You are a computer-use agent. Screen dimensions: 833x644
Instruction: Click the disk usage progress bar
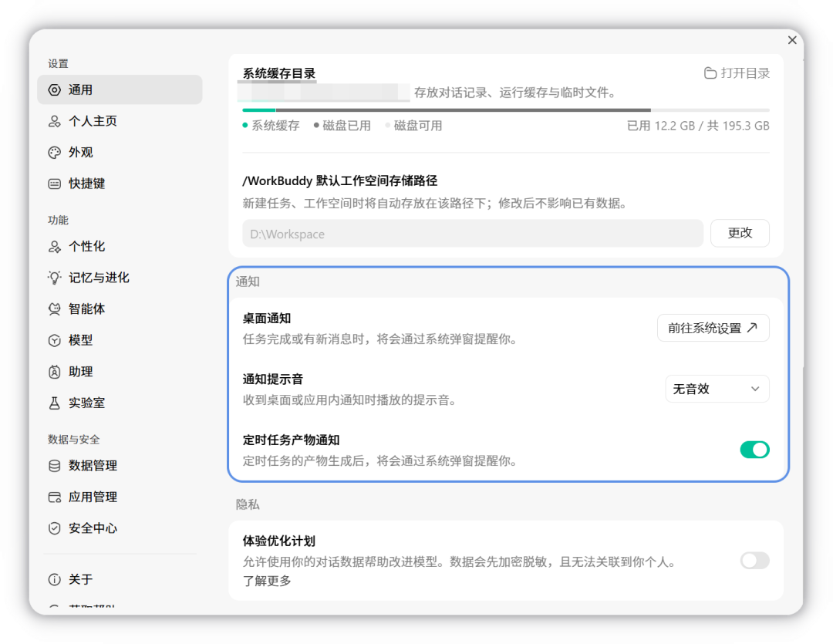coord(506,110)
